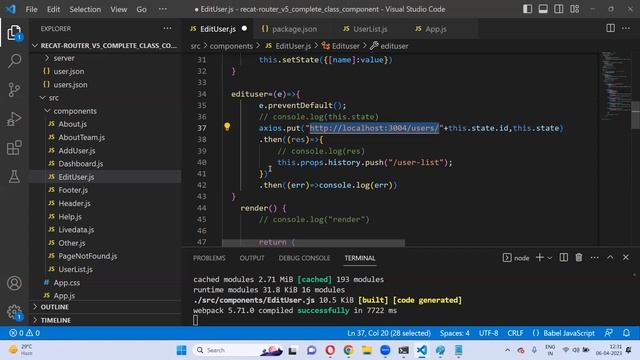The height and width of the screenshot is (360, 640).
Task: Open Windows Start menu
Action: pos(181,350)
